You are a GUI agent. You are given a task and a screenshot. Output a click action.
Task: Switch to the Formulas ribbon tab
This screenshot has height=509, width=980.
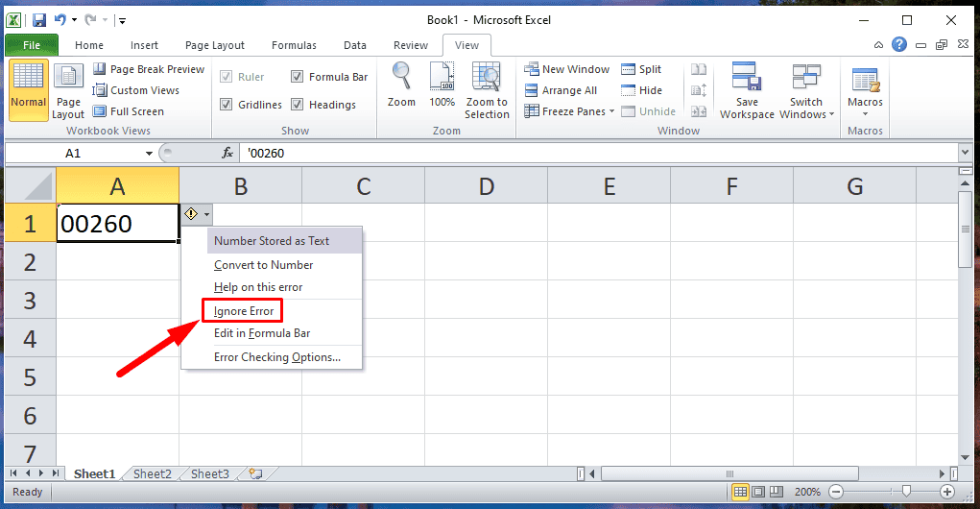pos(294,45)
